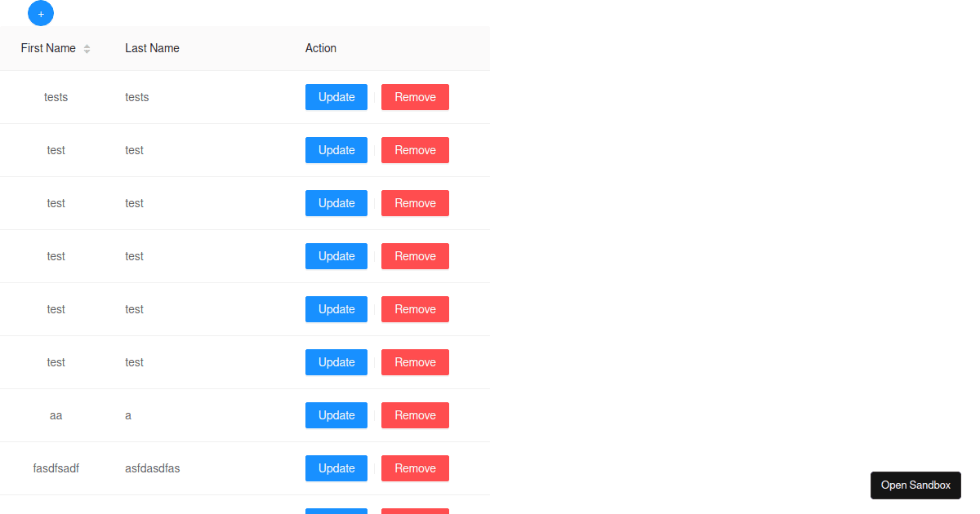Select the last name cell 'a'

point(128,415)
